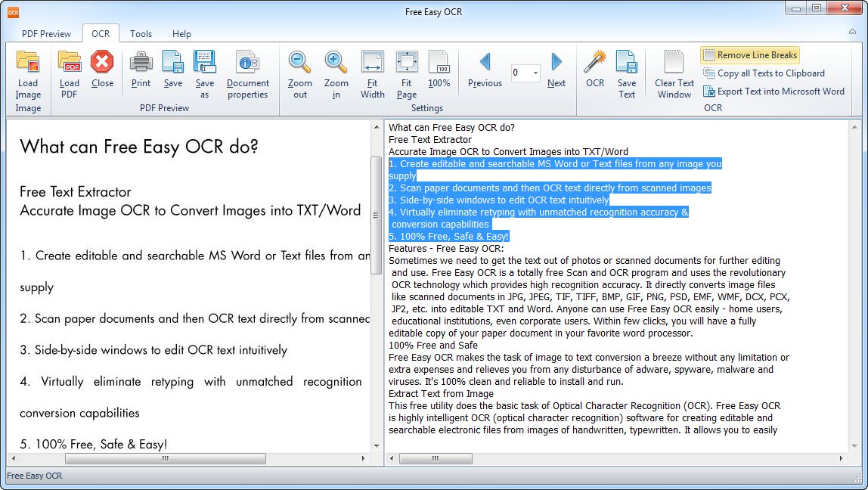The height and width of the screenshot is (490, 868).
Task: Collapse the ribbon with the chevron
Action: [853, 32]
